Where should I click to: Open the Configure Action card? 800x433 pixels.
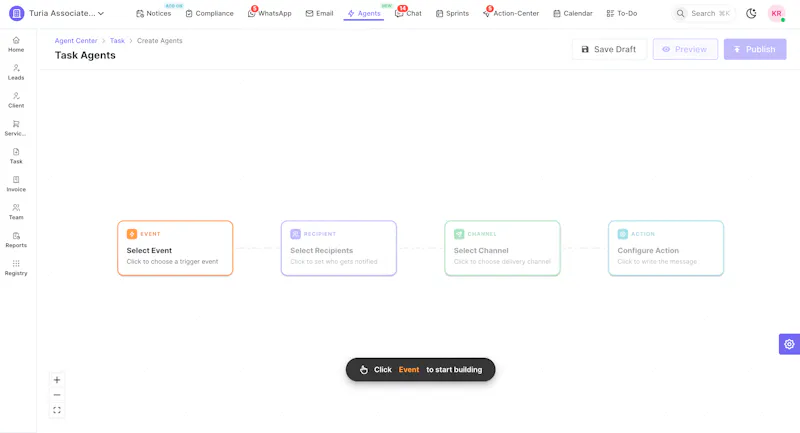tap(666, 248)
